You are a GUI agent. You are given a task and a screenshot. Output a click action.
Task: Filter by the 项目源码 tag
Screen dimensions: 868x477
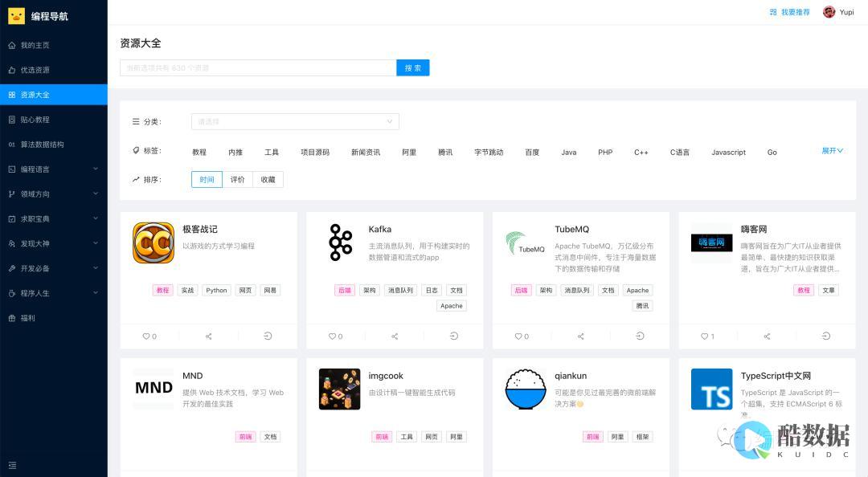tap(315, 153)
